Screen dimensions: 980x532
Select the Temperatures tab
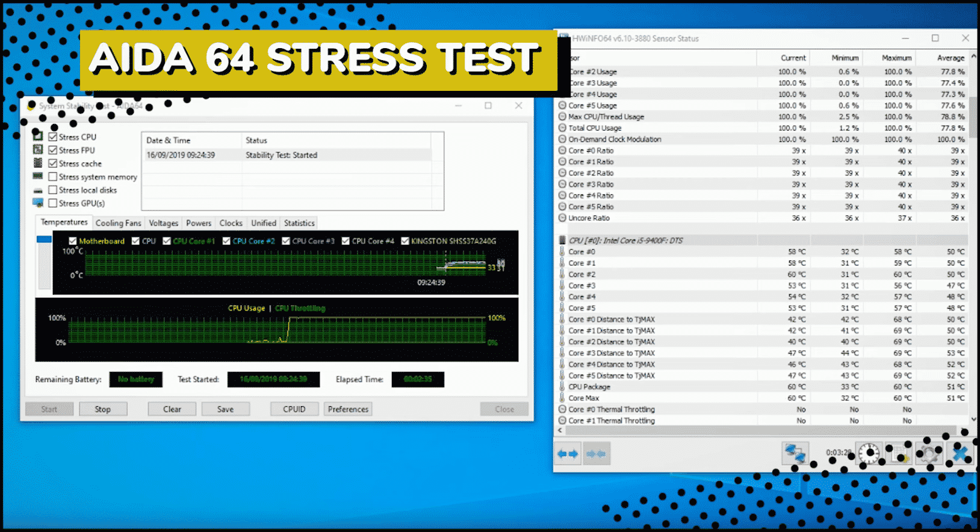(64, 222)
